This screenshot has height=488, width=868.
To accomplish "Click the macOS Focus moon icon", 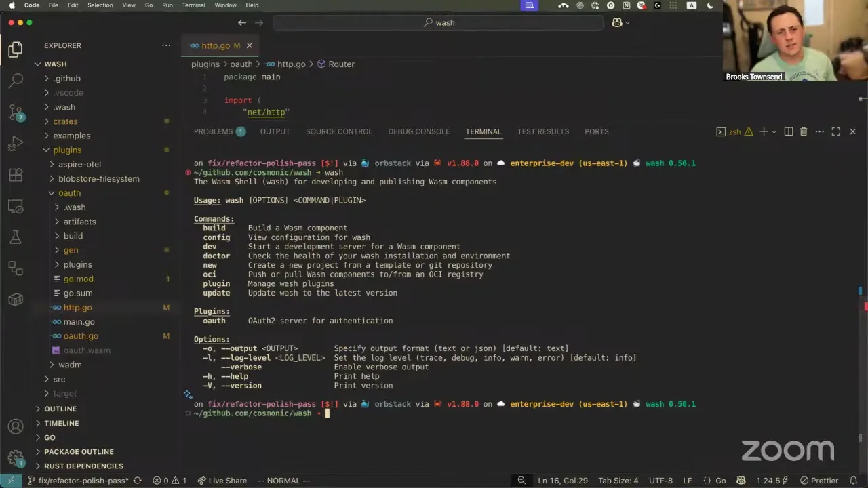I will coord(710,5).
